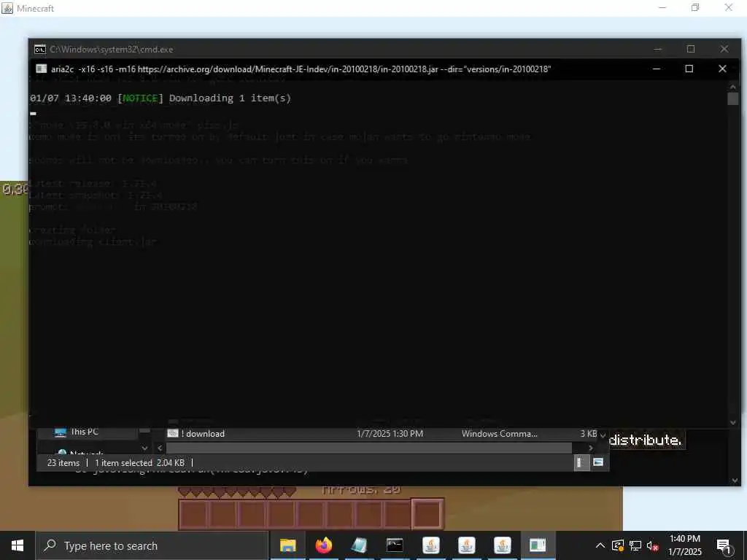Click the aria2c command title bar text
This screenshot has width=747, height=560.
point(301,69)
